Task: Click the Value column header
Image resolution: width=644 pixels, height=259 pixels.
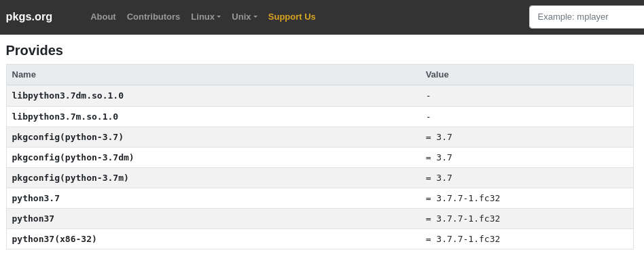Action: [x=437, y=74]
